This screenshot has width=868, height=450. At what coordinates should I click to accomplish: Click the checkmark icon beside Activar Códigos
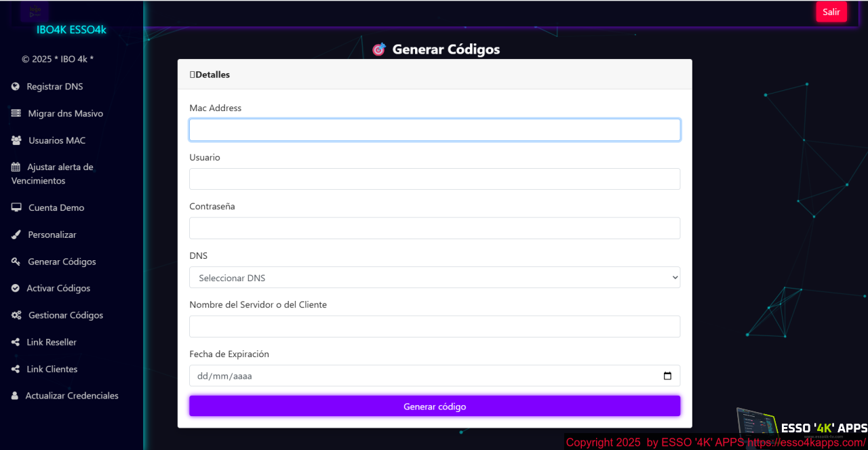[x=16, y=289]
